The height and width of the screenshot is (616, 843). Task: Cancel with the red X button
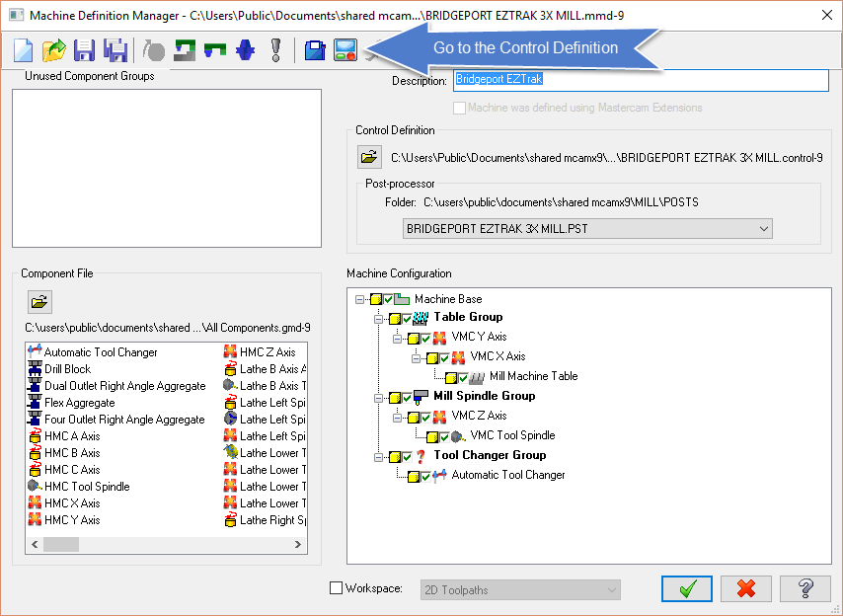pos(746,588)
